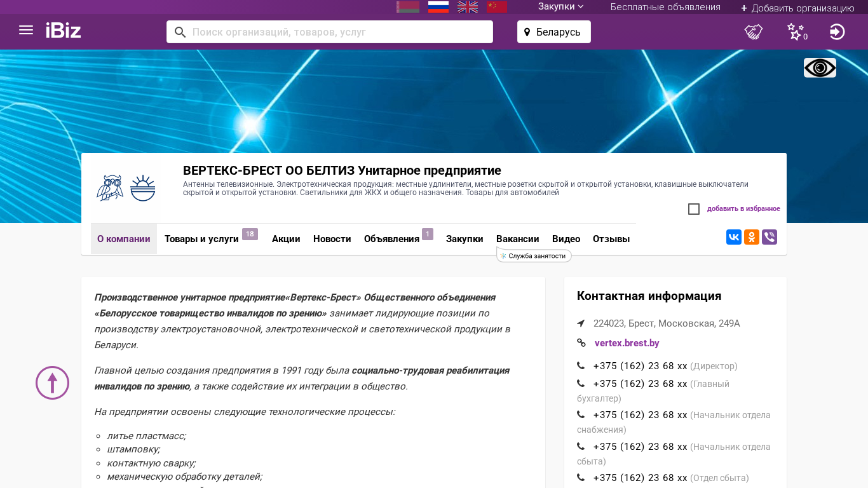This screenshot has height=488, width=868.
Task: Switch to the Russian flag language
Action: (438, 7)
